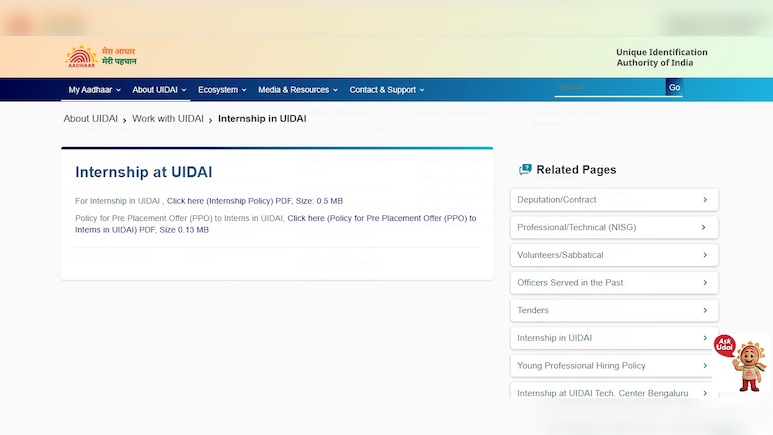
Task: Open the Media & Resources menu
Action: point(298,90)
